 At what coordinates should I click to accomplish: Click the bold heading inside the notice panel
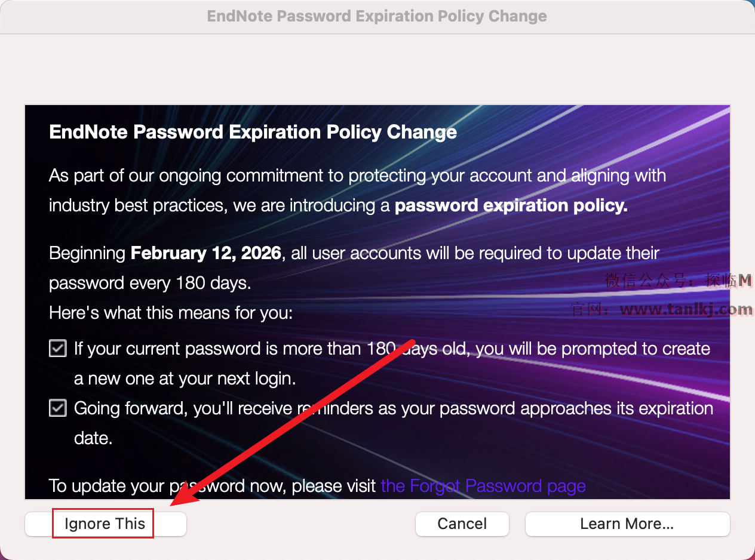point(253,132)
